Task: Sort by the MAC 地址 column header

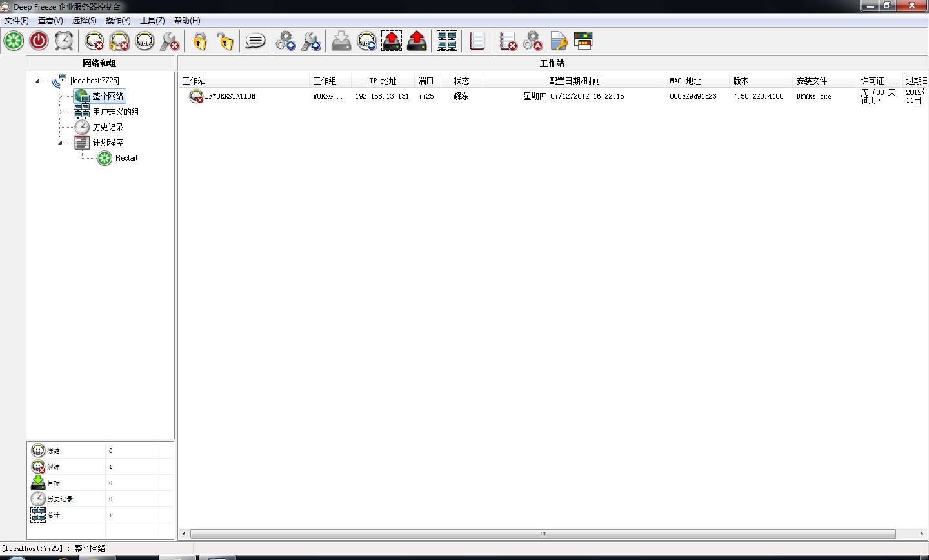Action: pyautogui.click(x=697, y=81)
